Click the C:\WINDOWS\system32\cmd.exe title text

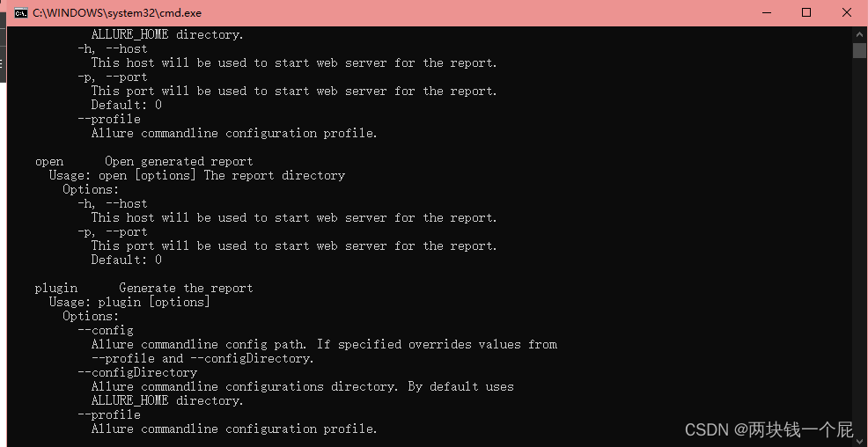117,12
